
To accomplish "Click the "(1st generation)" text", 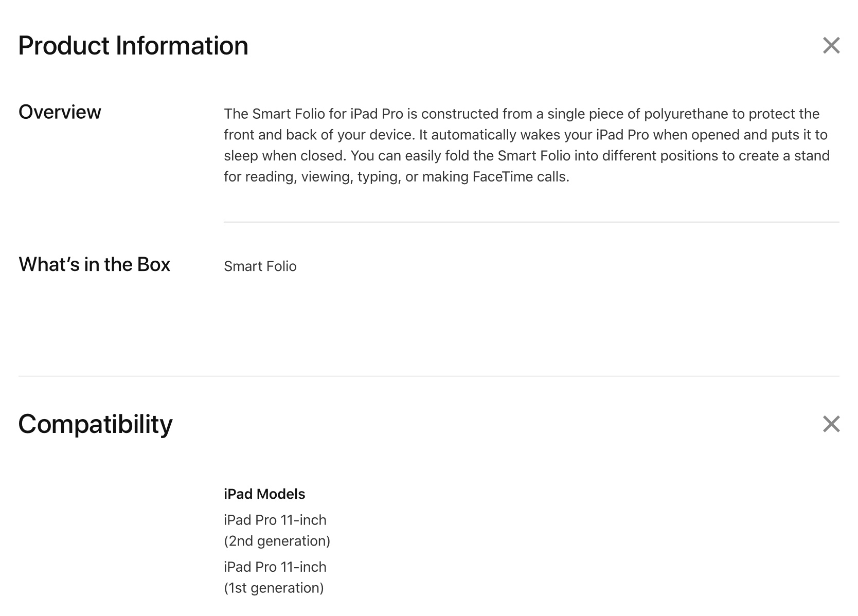I will [x=274, y=588].
